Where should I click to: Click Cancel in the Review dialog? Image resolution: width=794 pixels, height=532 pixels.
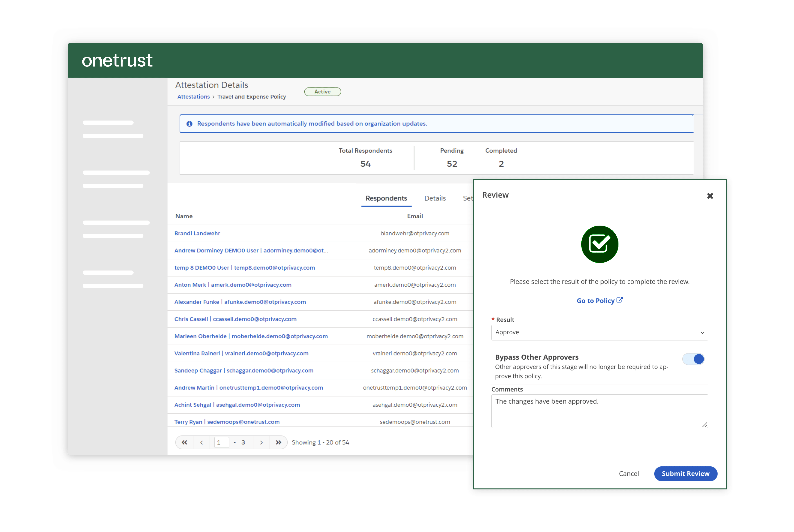pos(629,473)
